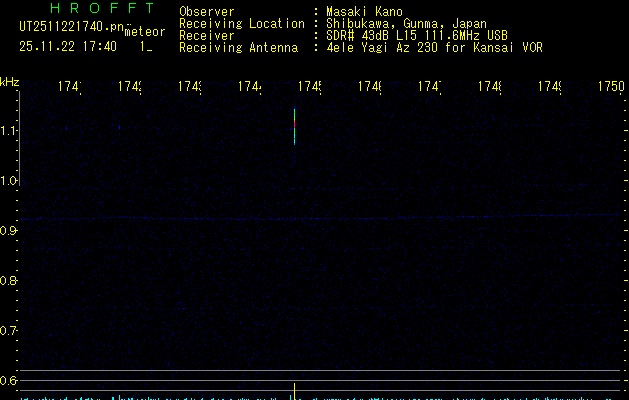Click the yellow spike in bottom strip

294,389
